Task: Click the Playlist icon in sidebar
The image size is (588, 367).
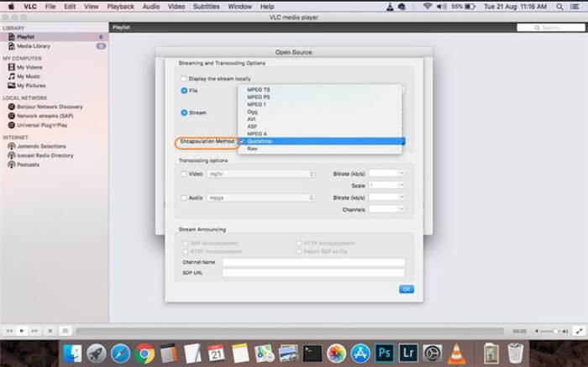Action: click(x=11, y=38)
